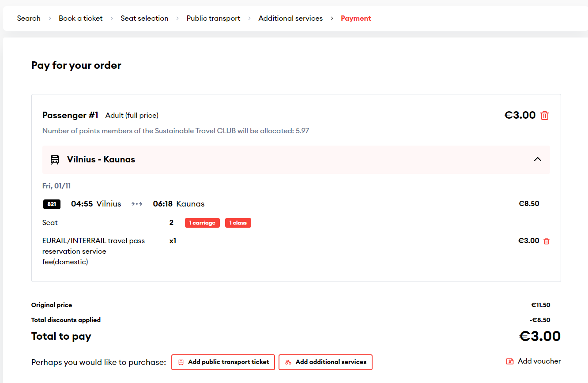This screenshot has width=588, height=383.
Task: Delete Passenger #1 with the trash icon
Action: point(545,116)
